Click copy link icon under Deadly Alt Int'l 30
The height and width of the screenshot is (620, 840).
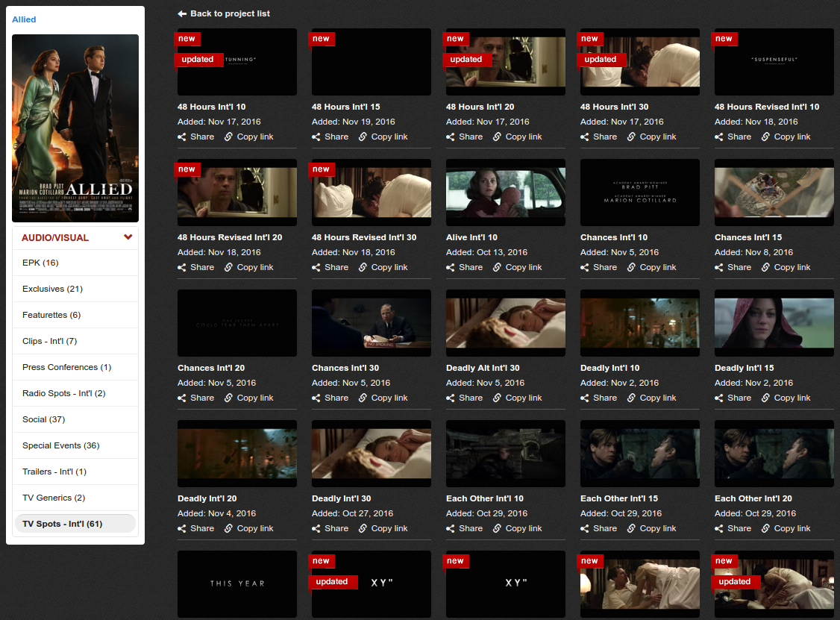(x=497, y=398)
